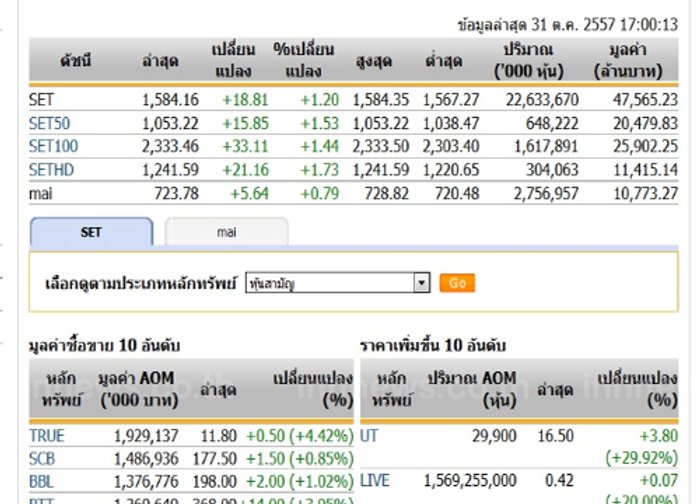The height and width of the screenshot is (504, 700).
Task: Select SET50 volume 648,222
Action: [x=552, y=123]
